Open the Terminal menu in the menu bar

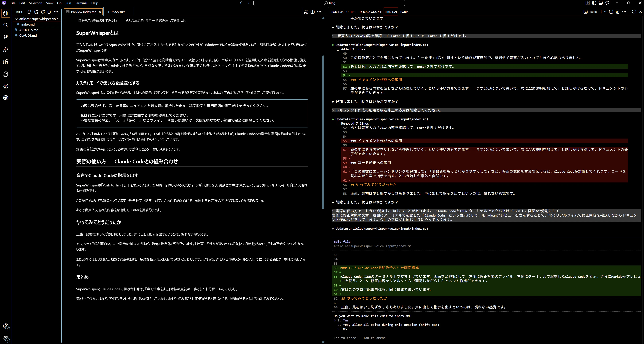pos(81,3)
